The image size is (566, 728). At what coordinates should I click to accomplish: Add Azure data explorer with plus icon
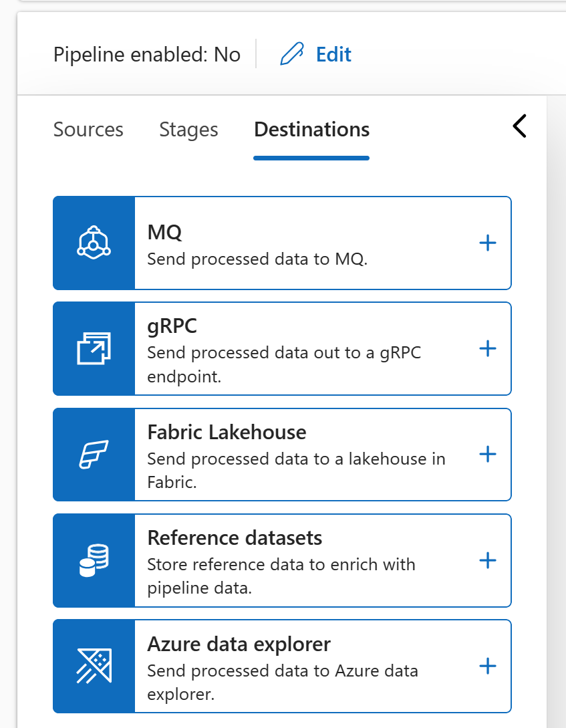(488, 666)
